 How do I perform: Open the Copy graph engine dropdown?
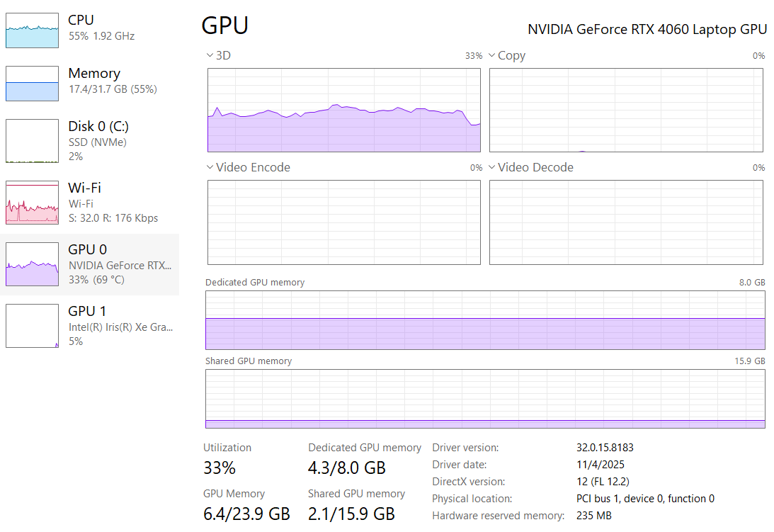coord(492,55)
